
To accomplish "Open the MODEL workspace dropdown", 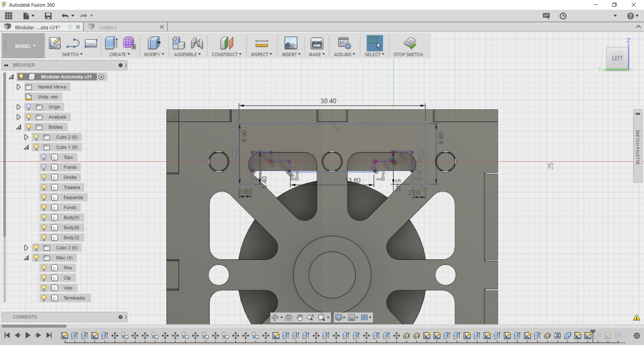I will click(25, 46).
